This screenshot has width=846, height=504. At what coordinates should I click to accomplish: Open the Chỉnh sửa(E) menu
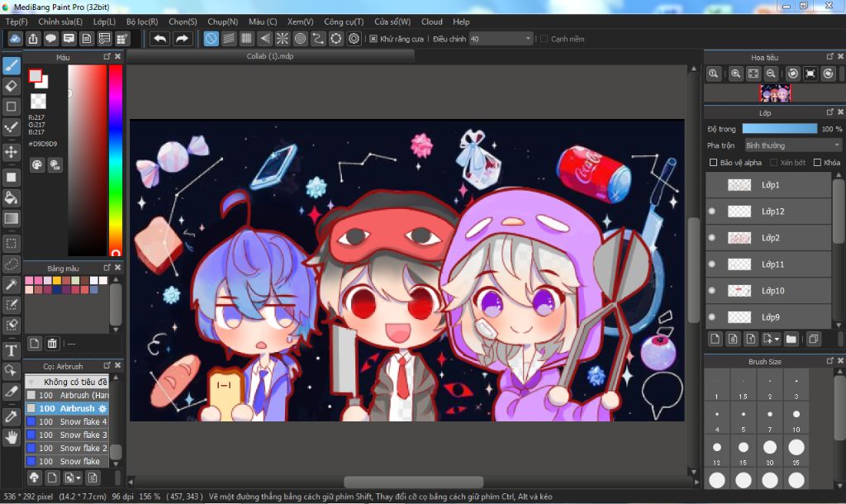pyautogui.click(x=60, y=21)
